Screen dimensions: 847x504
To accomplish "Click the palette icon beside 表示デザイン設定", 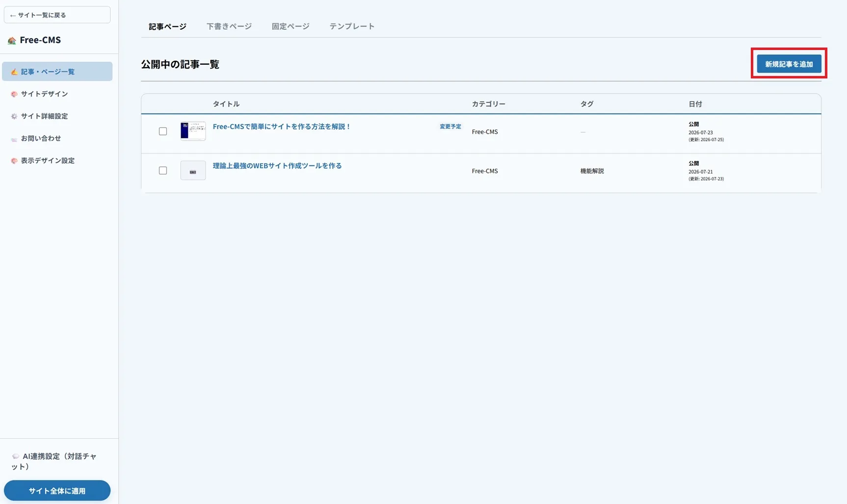I will point(14,160).
